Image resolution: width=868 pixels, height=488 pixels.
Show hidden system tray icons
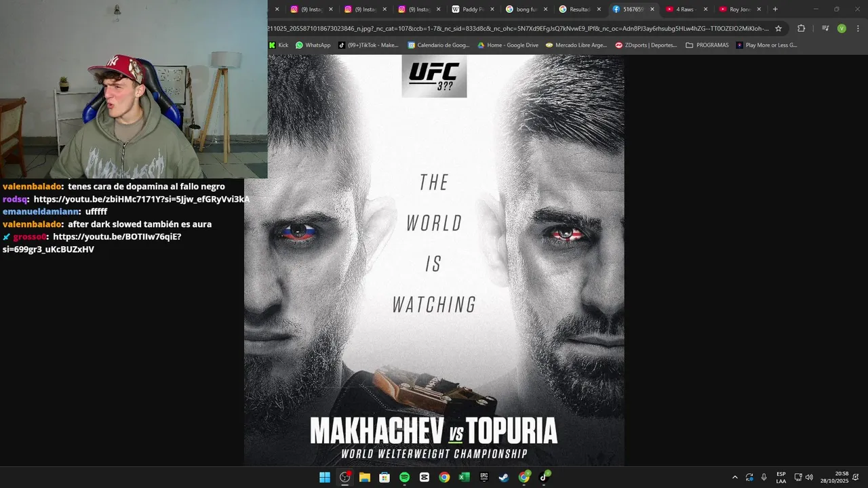734,477
